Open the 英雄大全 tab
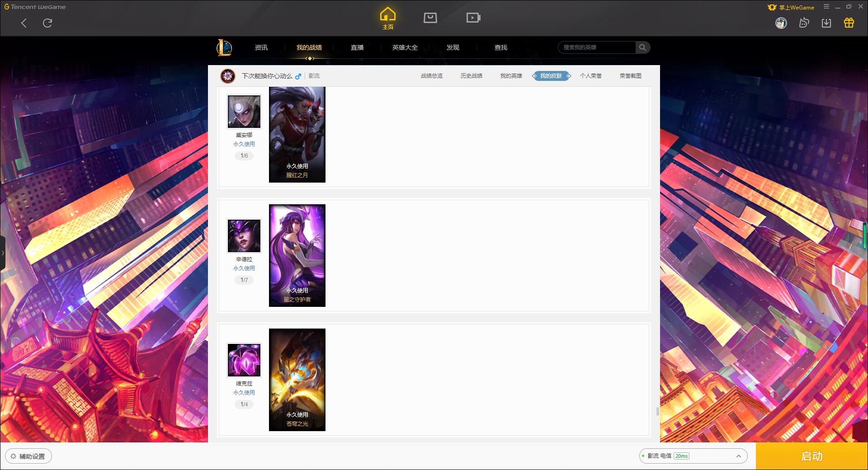The image size is (868, 470). click(x=405, y=47)
